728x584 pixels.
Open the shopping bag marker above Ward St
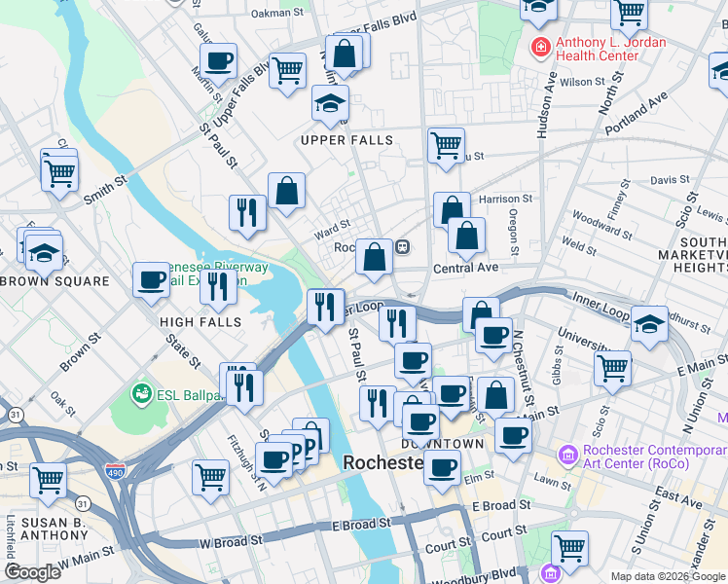coord(286,192)
